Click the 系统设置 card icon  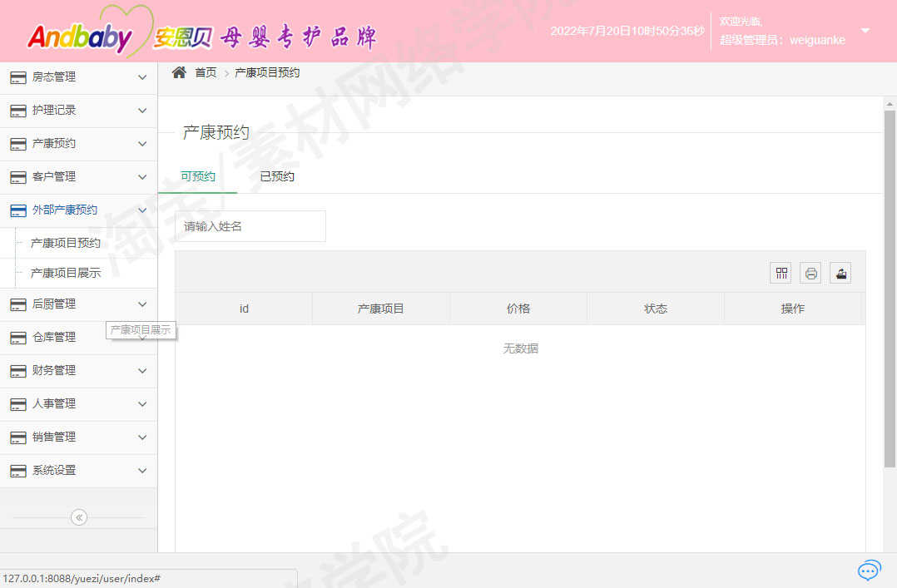[x=18, y=470]
